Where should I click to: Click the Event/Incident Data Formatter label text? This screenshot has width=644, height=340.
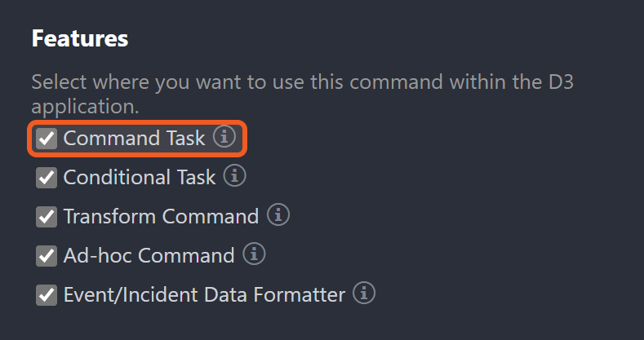point(204,295)
